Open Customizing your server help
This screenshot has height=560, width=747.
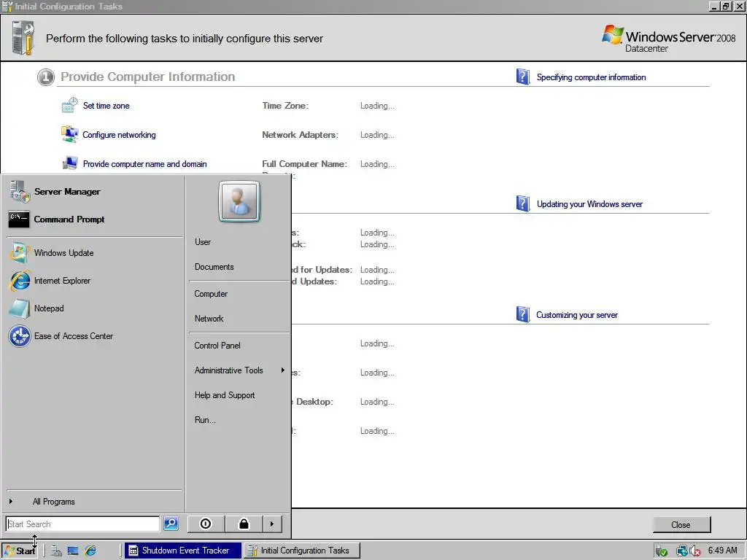(x=577, y=315)
